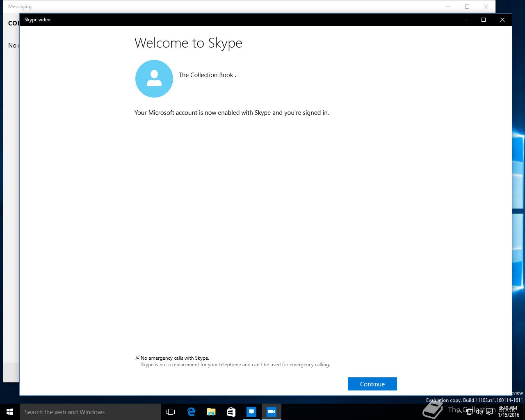This screenshot has height=420, width=525.
Task: Click the Skype video title bar text
Action: [37, 20]
